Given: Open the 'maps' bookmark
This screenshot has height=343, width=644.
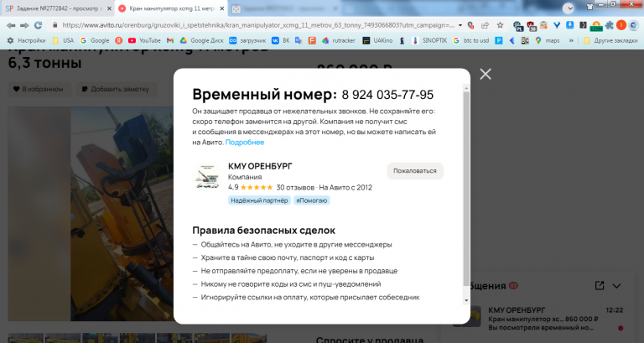Looking at the screenshot, I should coord(548,40).
